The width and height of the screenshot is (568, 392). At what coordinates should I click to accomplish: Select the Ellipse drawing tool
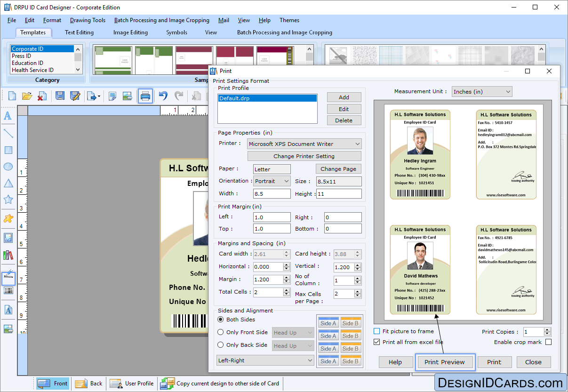click(x=8, y=167)
